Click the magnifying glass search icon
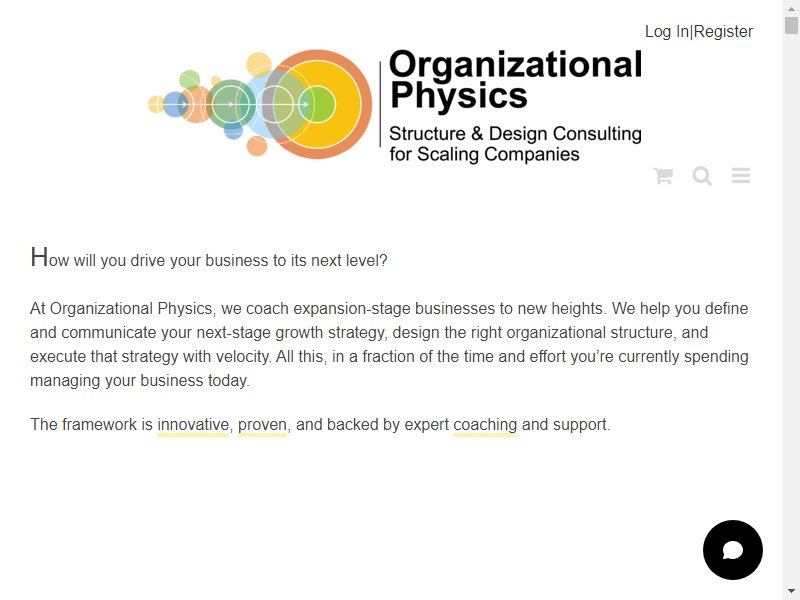Image resolution: width=800 pixels, height=600 pixels. point(702,176)
